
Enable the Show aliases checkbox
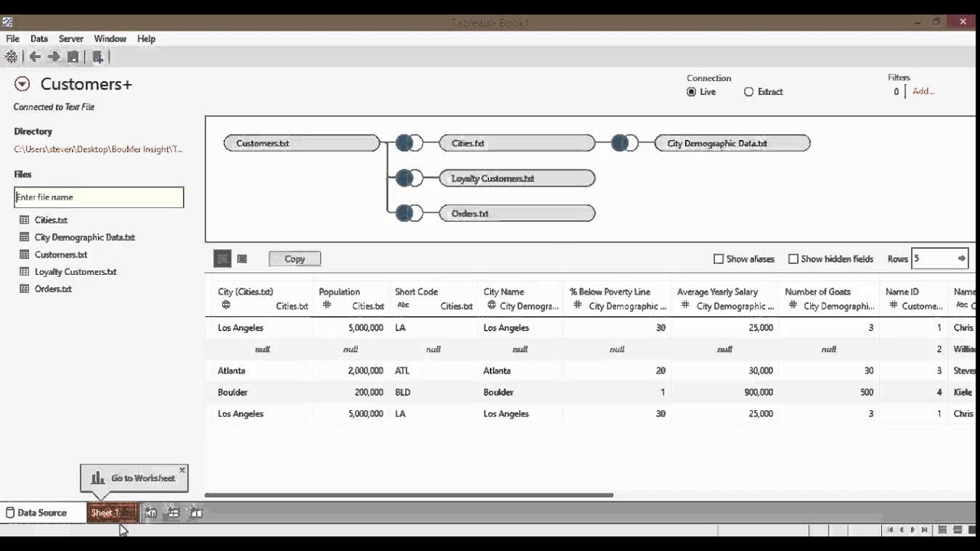coord(718,259)
